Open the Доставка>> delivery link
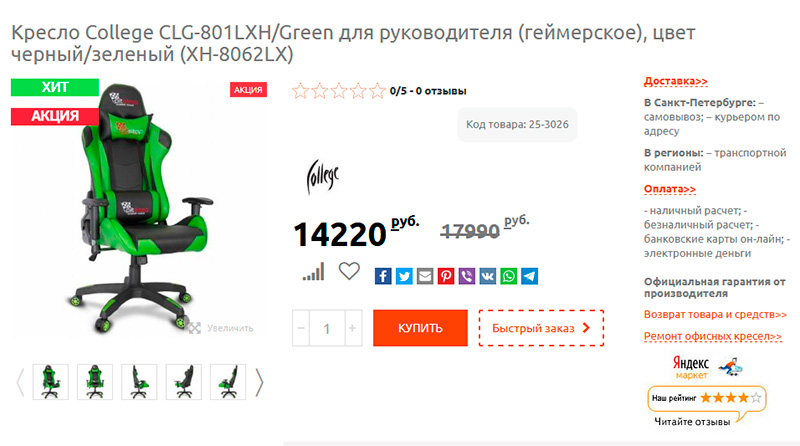The height and width of the screenshot is (446, 800). [x=676, y=81]
